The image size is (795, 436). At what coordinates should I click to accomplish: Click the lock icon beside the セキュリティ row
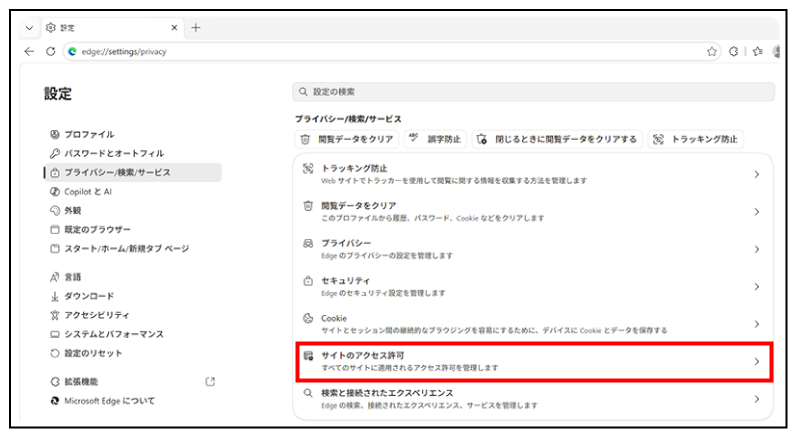[x=308, y=280]
